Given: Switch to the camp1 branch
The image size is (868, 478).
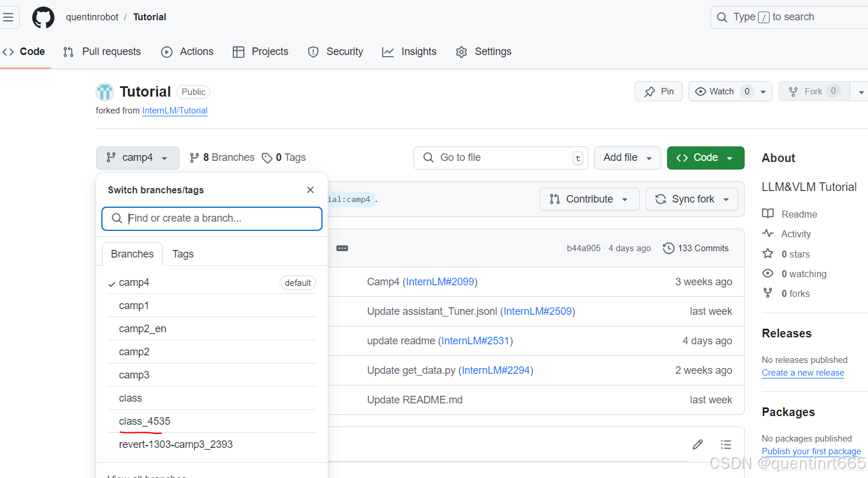Looking at the screenshot, I should pyautogui.click(x=212, y=306).
